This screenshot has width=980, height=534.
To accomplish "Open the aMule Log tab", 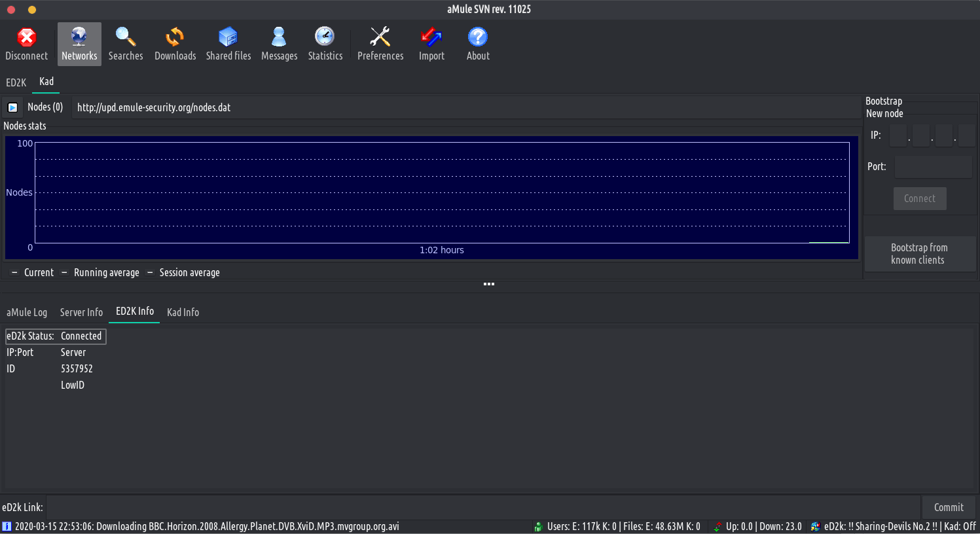I will pyautogui.click(x=27, y=312).
